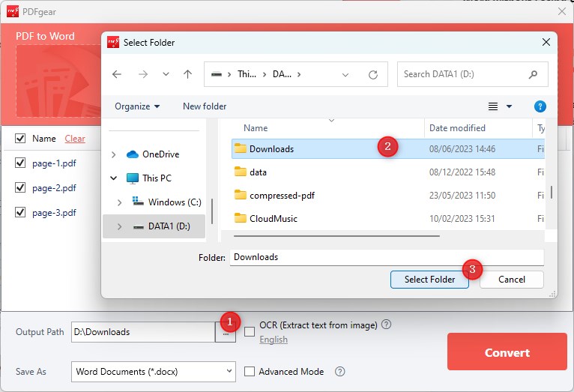Toggle the Name select-all checkbox in PDFgear
This screenshot has width=574, height=392.
tap(20, 139)
